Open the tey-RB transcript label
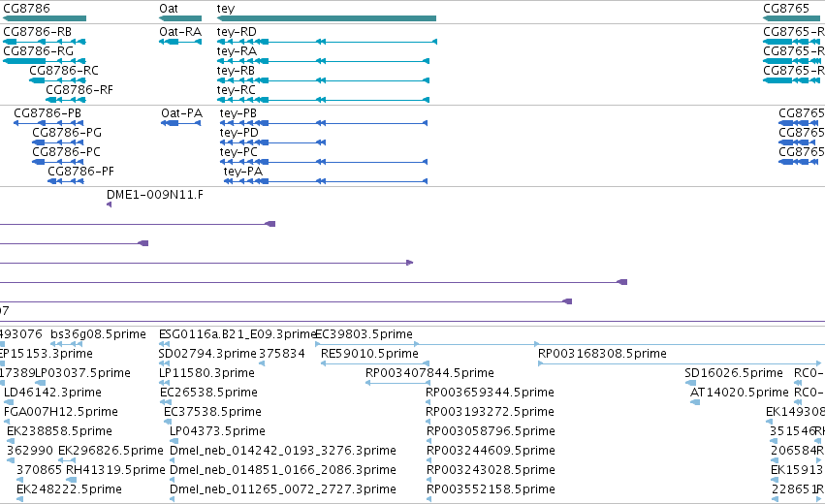 (236, 71)
